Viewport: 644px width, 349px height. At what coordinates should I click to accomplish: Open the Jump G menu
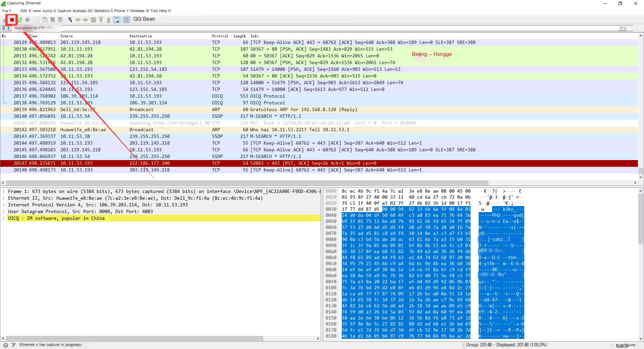tap(49, 11)
